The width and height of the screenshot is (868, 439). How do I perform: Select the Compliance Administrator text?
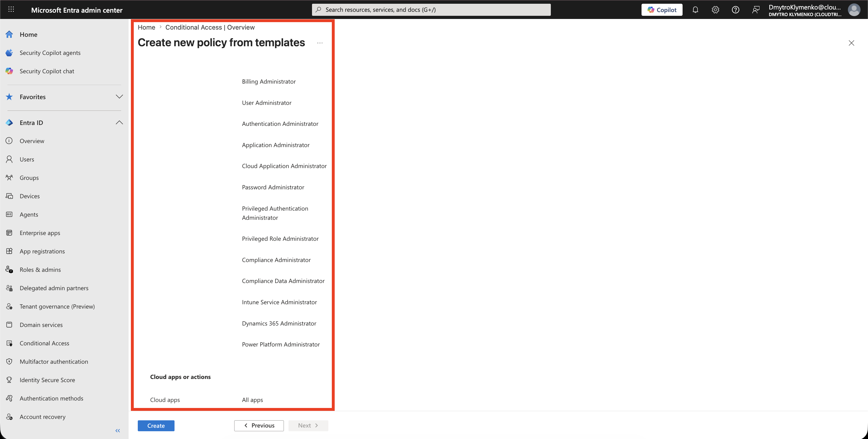point(276,260)
